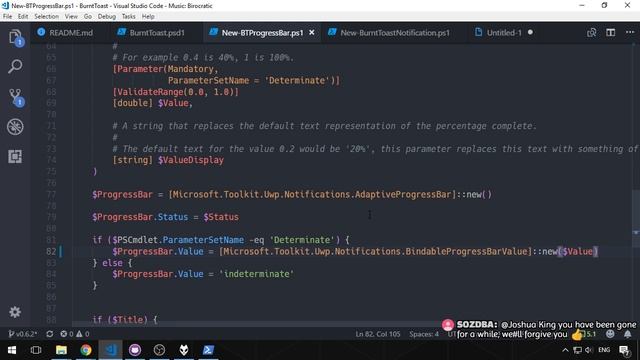Click '$ProgressBar.Status = $Status' line
Viewport: 640px width, 360px height.
tap(165, 217)
